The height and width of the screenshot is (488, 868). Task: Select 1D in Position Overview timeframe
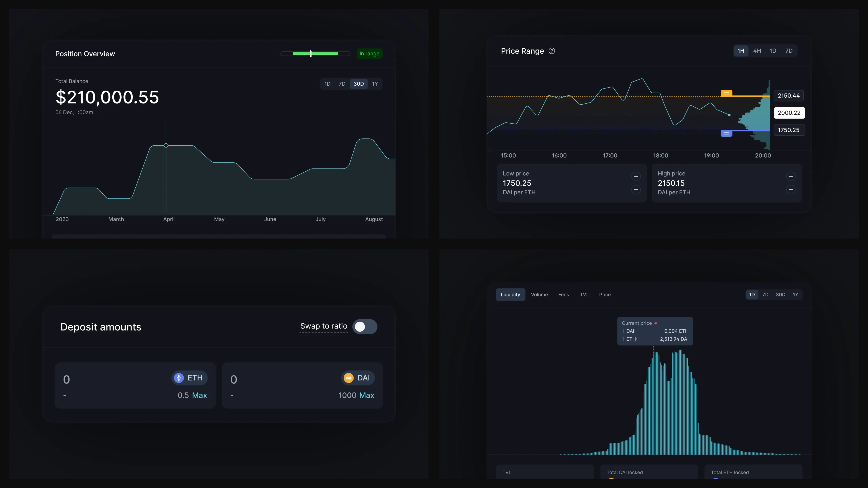pos(327,84)
